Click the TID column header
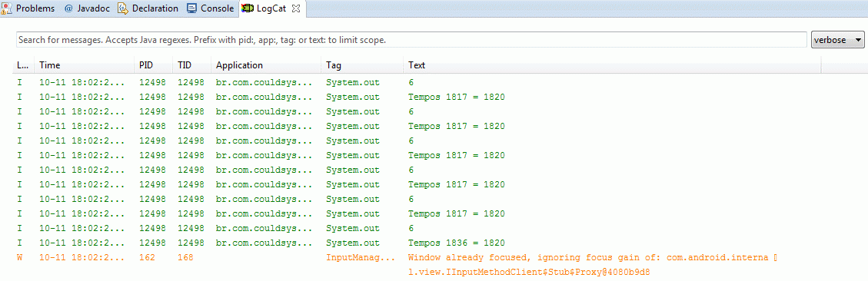Screen dimensions: 868x281 pos(192,65)
